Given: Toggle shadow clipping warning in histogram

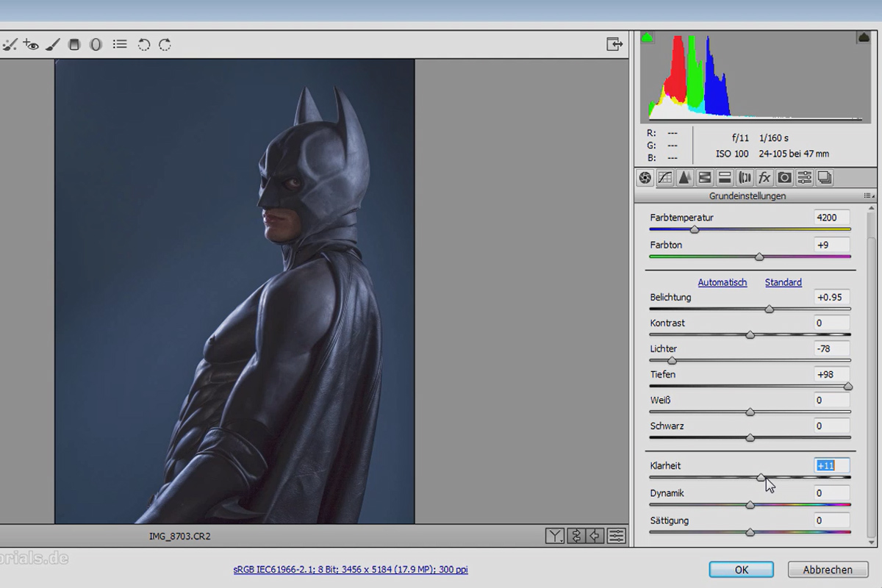Looking at the screenshot, I should [647, 37].
